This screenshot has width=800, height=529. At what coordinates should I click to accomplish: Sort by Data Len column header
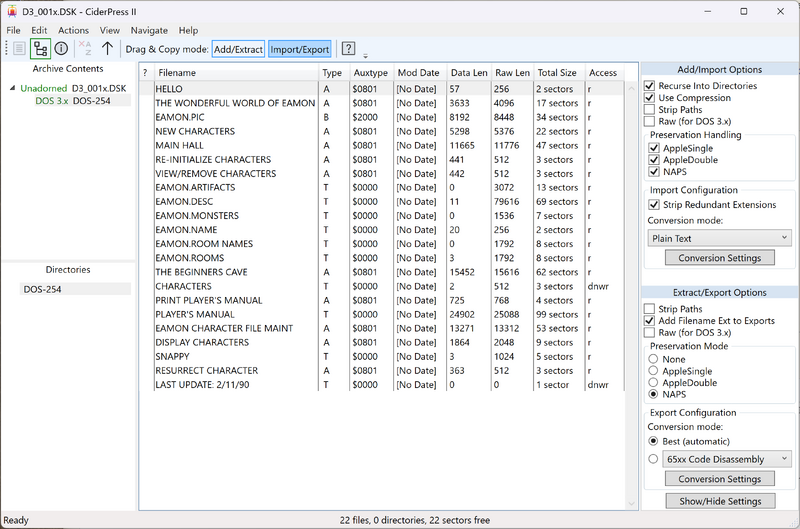click(x=469, y=72)
